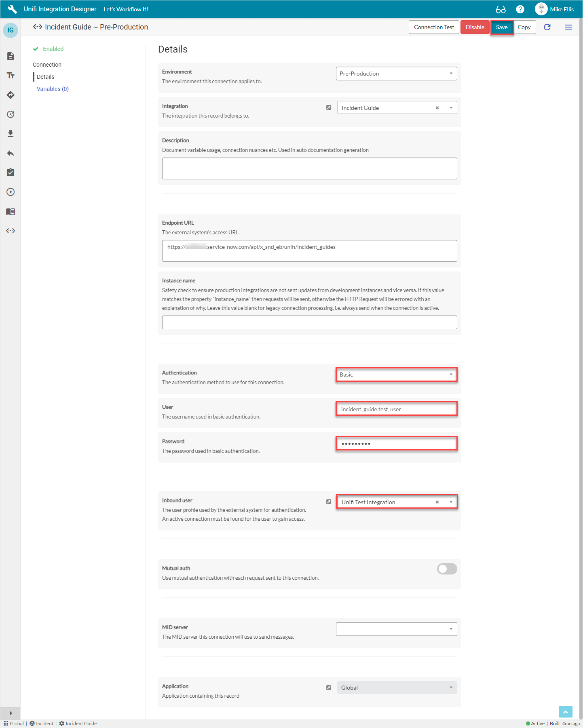Click the Save button

tap(501, 27)
